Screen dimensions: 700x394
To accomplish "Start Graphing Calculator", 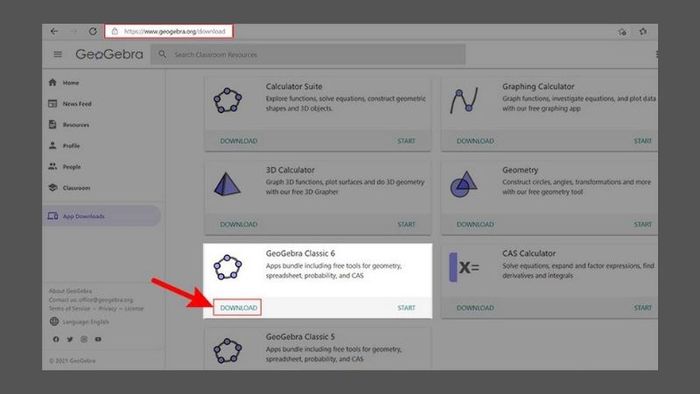I will pyautogui.click(x=643, y=141).
